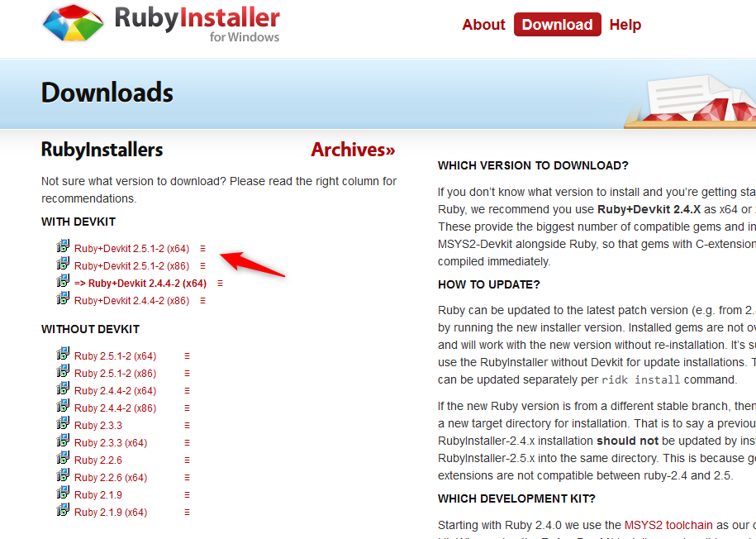Open info marker for Ruby 2.5.1-2 (x64)
The image size is (756, 539).
coord(187,356)
